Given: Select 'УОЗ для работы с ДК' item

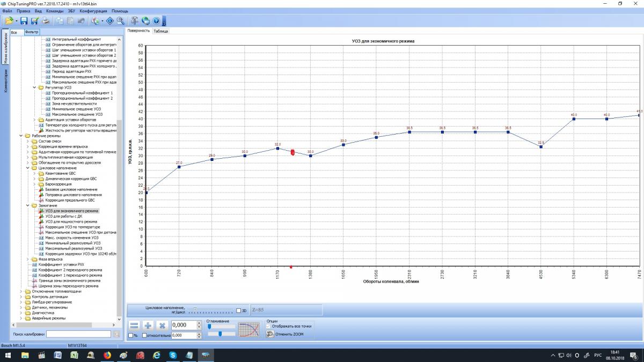Looking at the screenshot, I should tap(64, 216).
